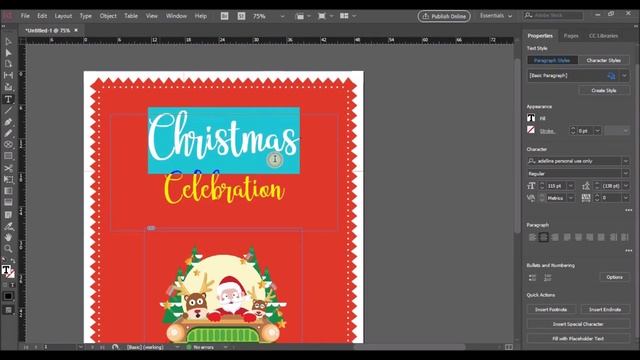Select the Gap tool
The width and height of the screenshot is (640, 360).
coord(8,76)
